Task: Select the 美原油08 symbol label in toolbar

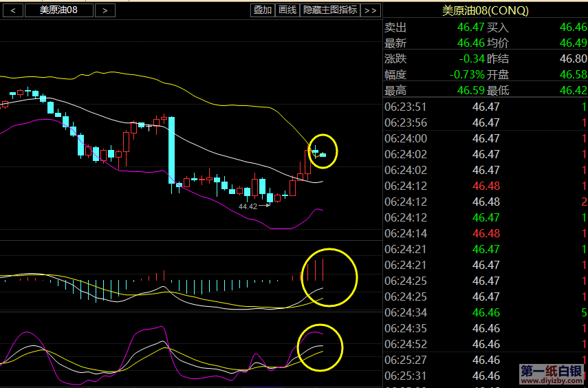Action: (58, 10)
